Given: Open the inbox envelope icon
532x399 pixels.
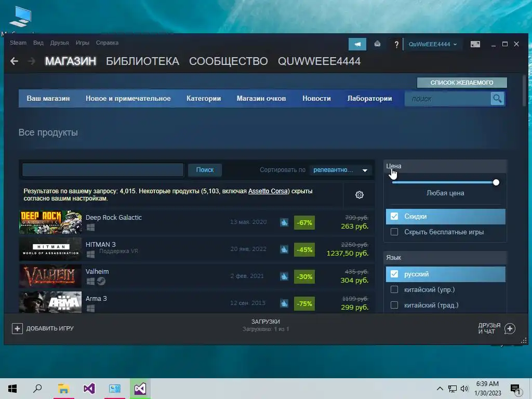Looking at the screenshot, I should (x=377, y=44).
